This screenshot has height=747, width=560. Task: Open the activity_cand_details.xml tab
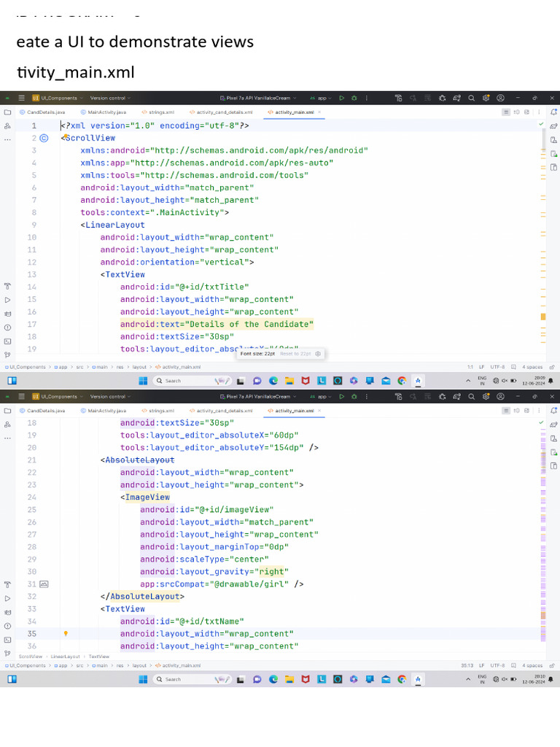[221, 112]
